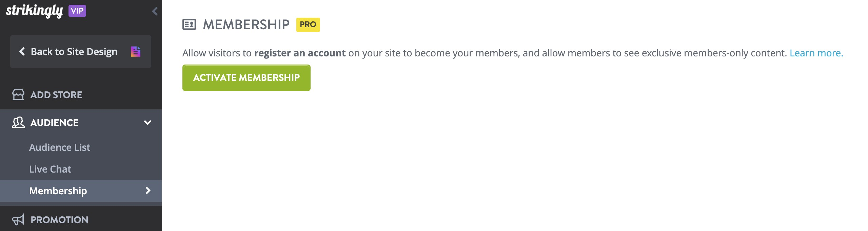868x231 pixels.
Task: Click the green Activate Membership color area
Action: (246, 77)
